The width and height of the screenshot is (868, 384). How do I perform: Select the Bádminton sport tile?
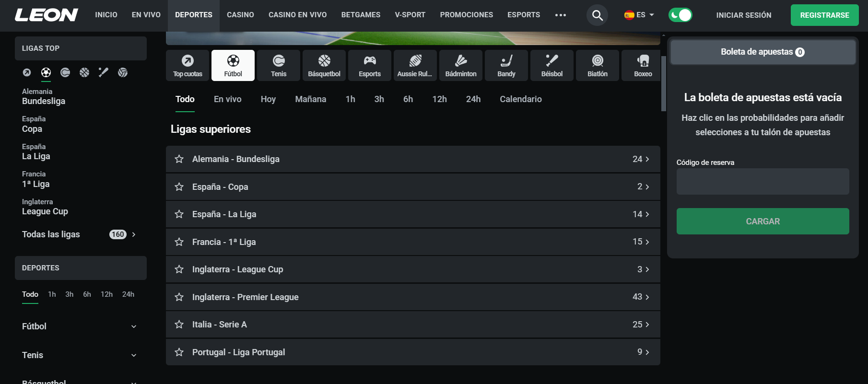click(461, 65)
